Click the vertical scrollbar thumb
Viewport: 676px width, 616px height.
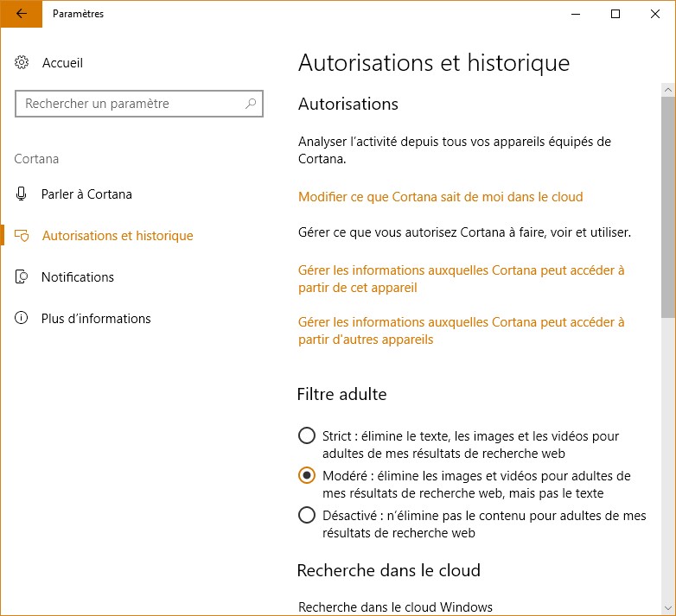pyautogui.click(x=668, y=207)
